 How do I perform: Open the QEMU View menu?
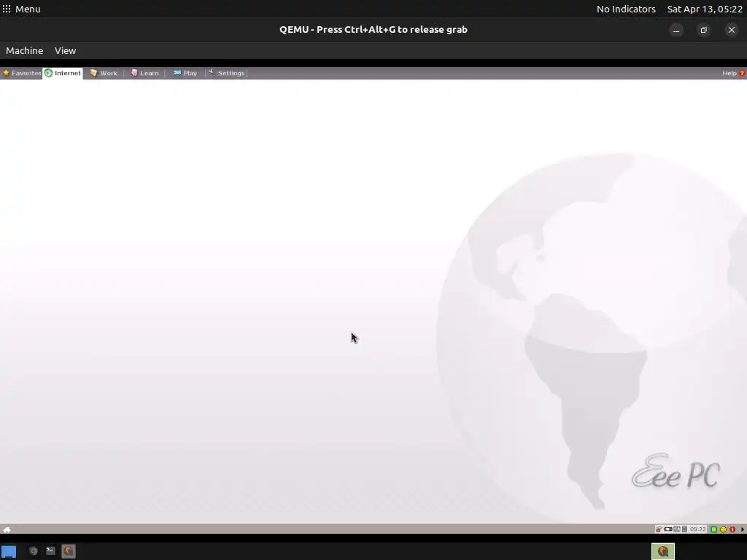pos(65,50)
